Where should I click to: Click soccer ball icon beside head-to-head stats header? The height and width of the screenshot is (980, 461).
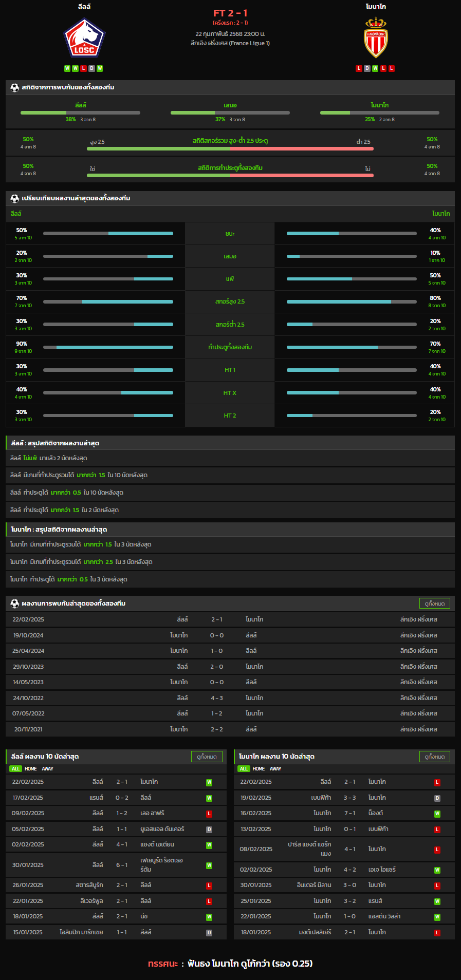click(x=14, y=87)
